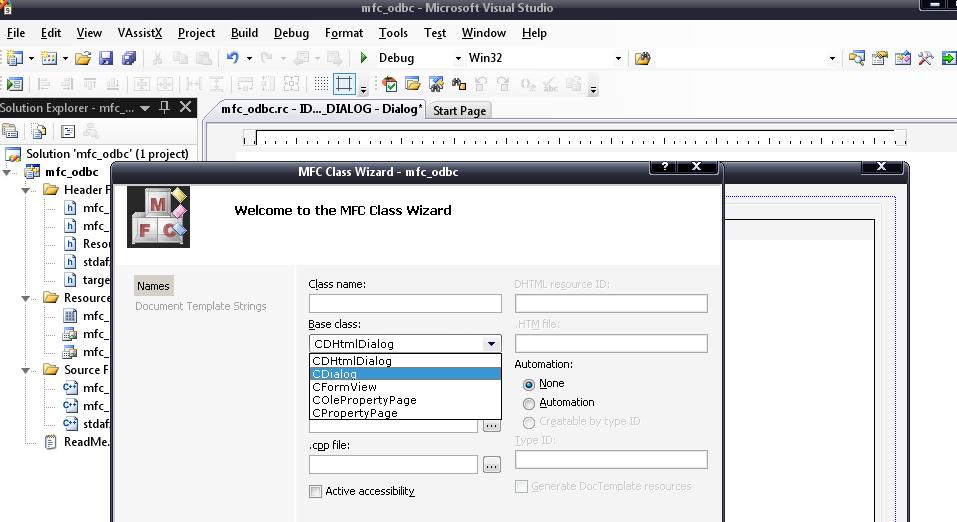Toggle the dotted grid icon in the dialog editor toolbar

[x=321, y=84]
